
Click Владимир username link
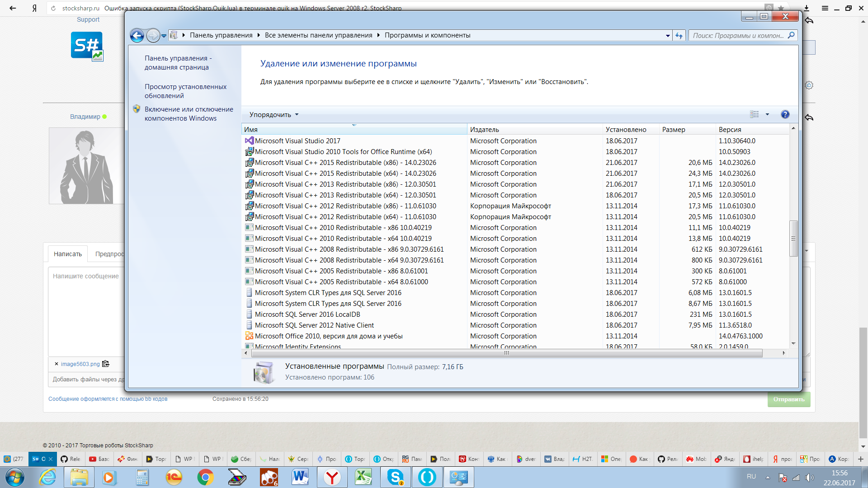(85, 117)
